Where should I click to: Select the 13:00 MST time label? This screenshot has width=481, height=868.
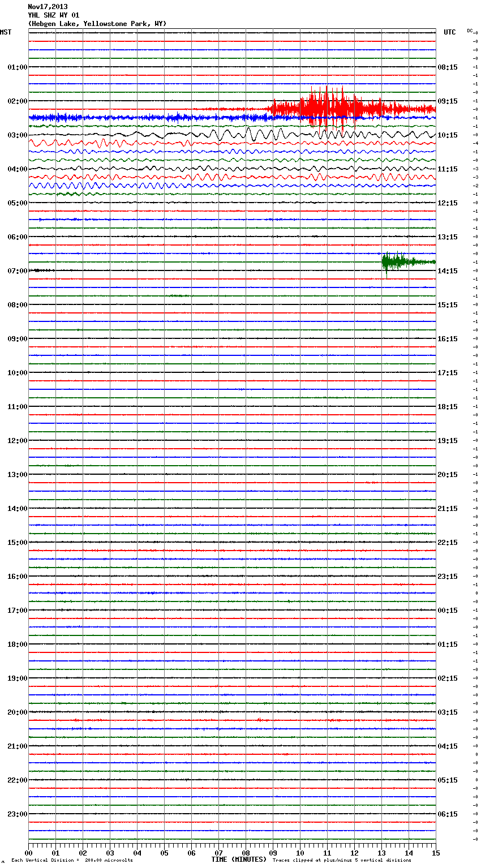(x=18, y=475)
